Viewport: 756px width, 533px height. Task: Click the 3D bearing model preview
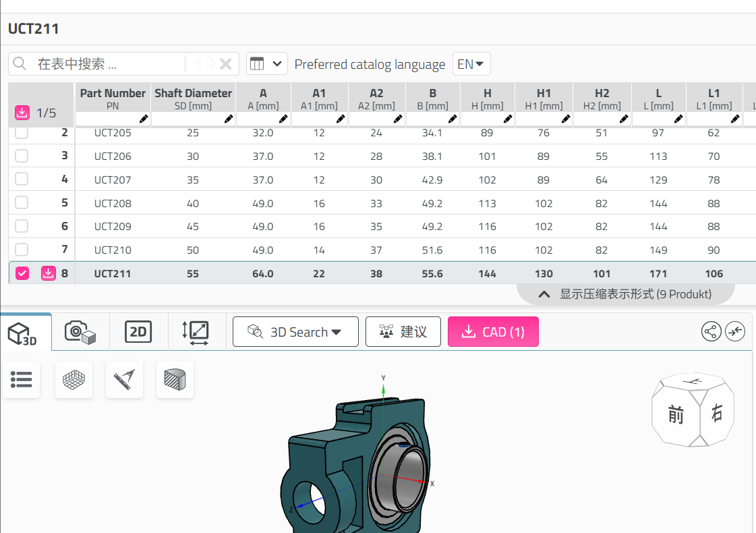(x=357, y=466)
